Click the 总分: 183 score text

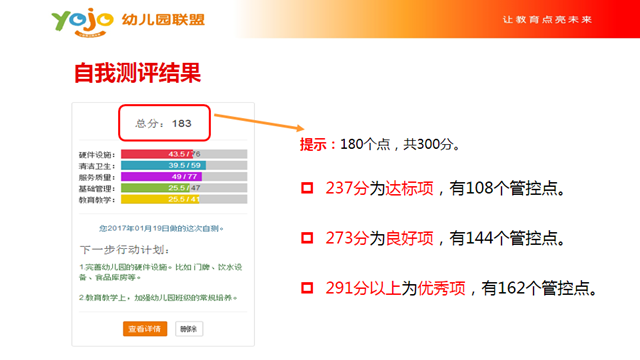[x=163, y=123]
